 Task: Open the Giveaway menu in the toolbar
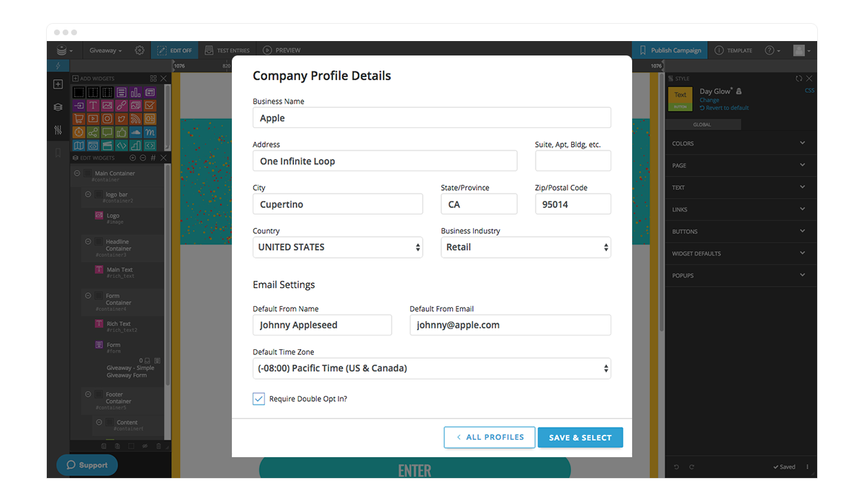(105, 50)
